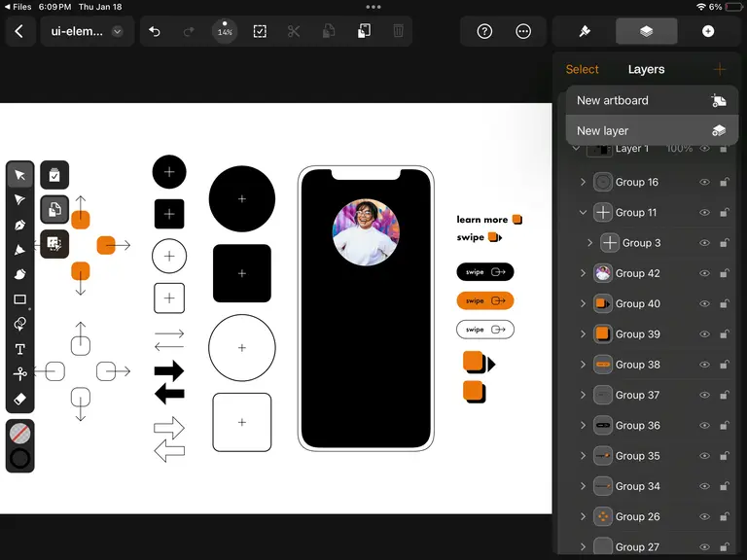Viewport: 747px width, 560px height.
Task: Open the Style paintbrush inspector
Action: click(x=585, y=31)
